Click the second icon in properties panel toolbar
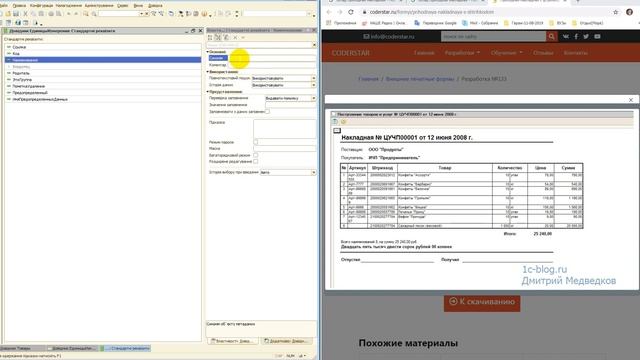The height and width of the screenshot is (360, 640). [218, 38]
